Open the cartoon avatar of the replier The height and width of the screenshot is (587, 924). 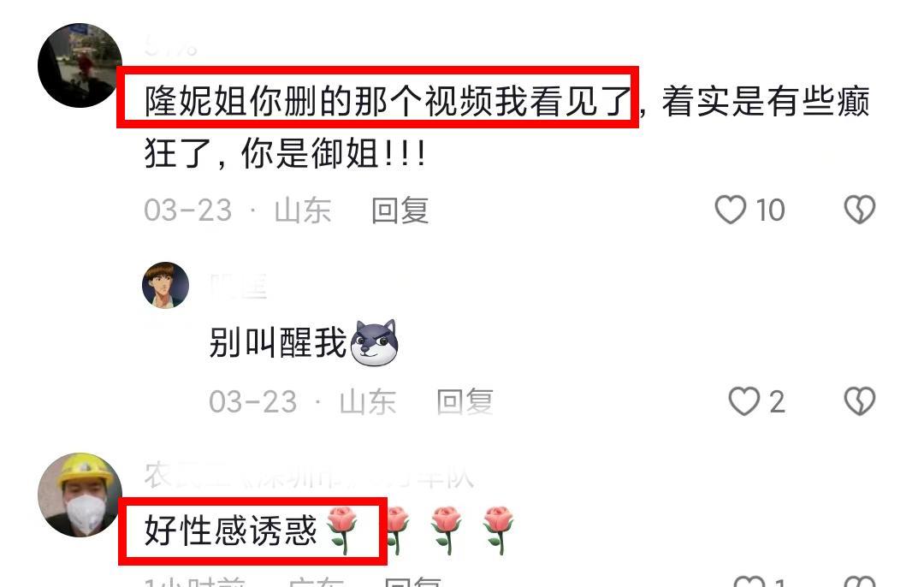[x=166, y=285]
